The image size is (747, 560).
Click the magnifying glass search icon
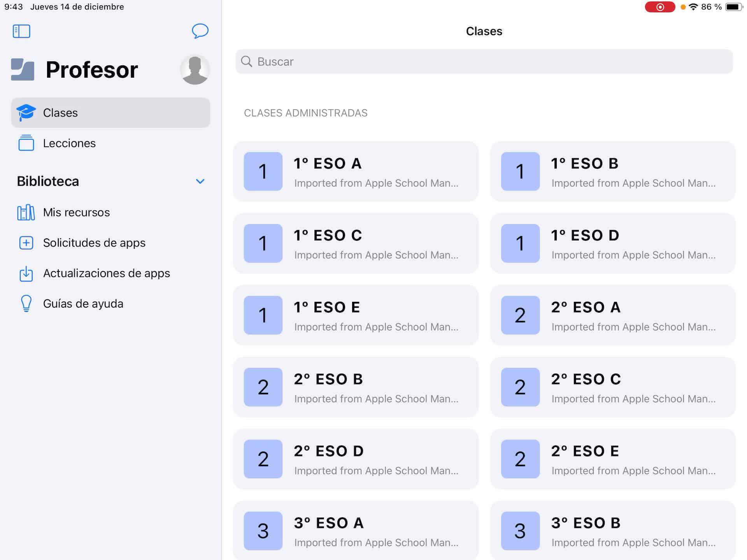pyautogui.click(x=247, y=61)
